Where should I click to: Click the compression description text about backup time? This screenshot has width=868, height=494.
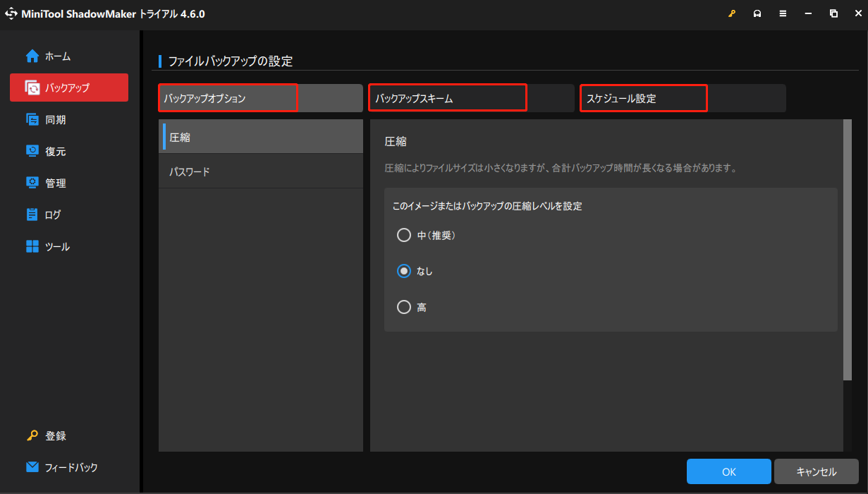[561, 169]
